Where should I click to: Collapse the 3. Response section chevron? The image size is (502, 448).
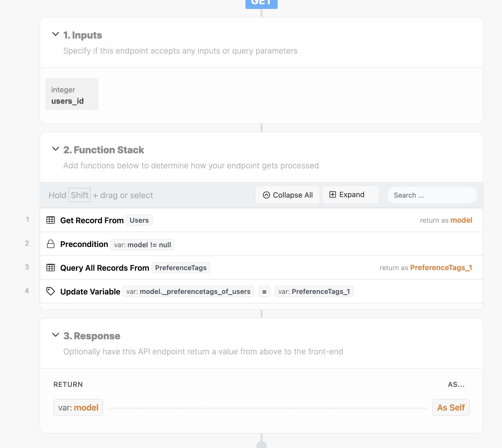coord(55,335)
